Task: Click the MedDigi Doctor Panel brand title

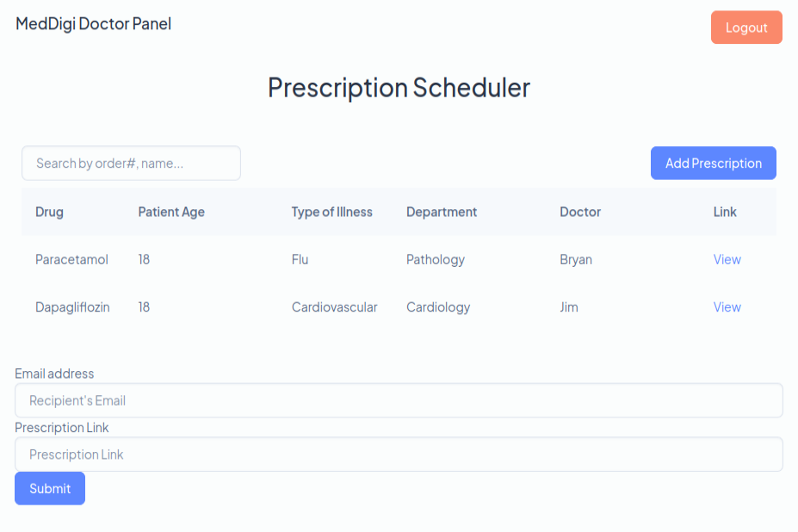Action: (93, 24)
